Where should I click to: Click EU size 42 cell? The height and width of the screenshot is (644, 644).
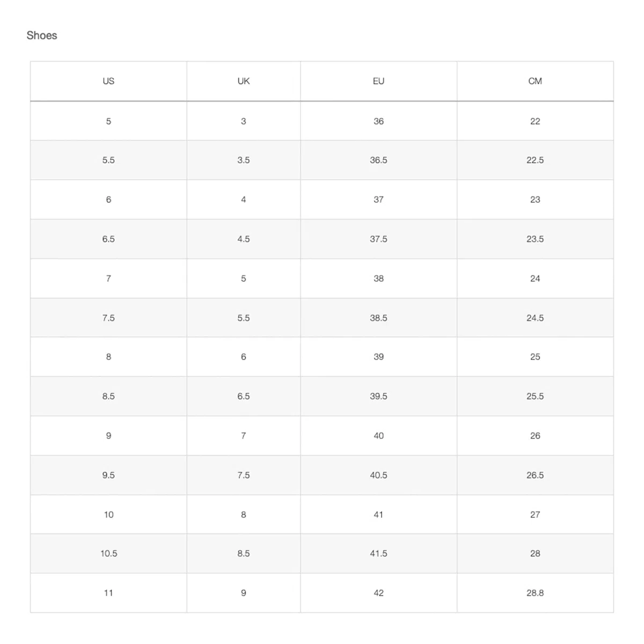click(x=379, y=593)
